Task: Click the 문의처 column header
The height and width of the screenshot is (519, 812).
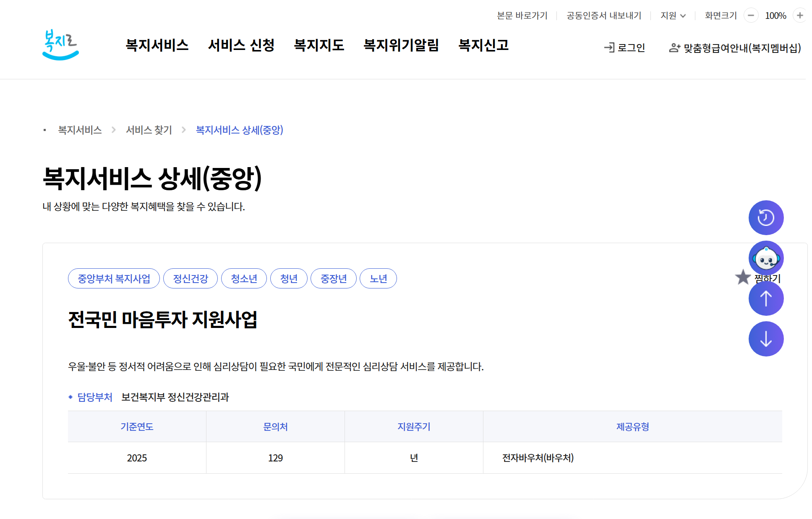Action: (x=275, y=427)
